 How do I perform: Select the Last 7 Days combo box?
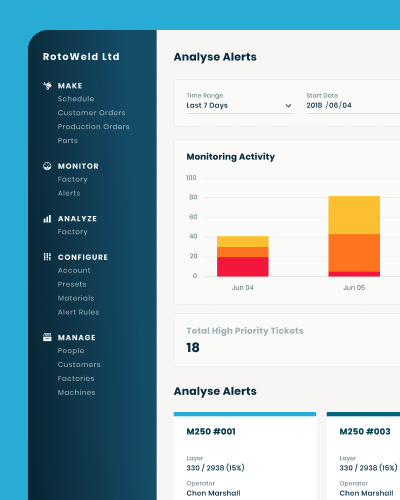(x=240, y=105)
